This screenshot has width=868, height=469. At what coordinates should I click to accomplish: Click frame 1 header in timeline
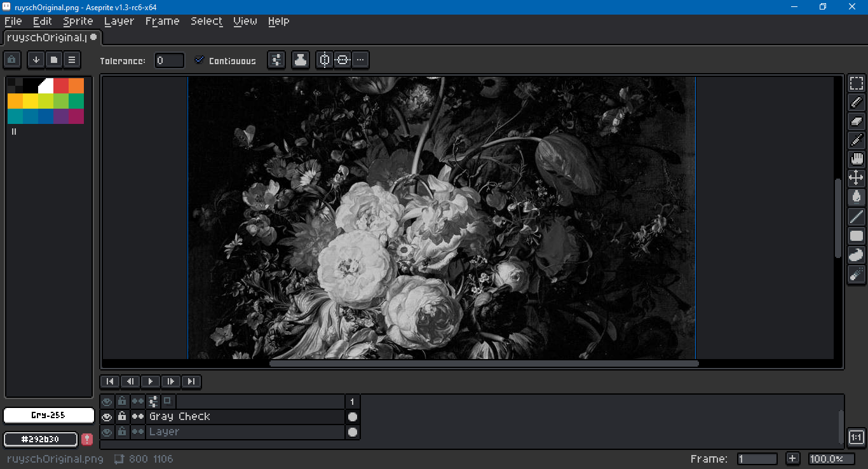(353, 402)
